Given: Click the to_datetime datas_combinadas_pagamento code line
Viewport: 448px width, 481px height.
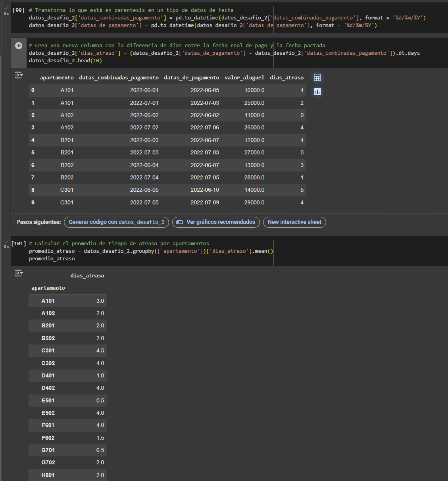Looking at the screenshot, I should click(227, 18).
